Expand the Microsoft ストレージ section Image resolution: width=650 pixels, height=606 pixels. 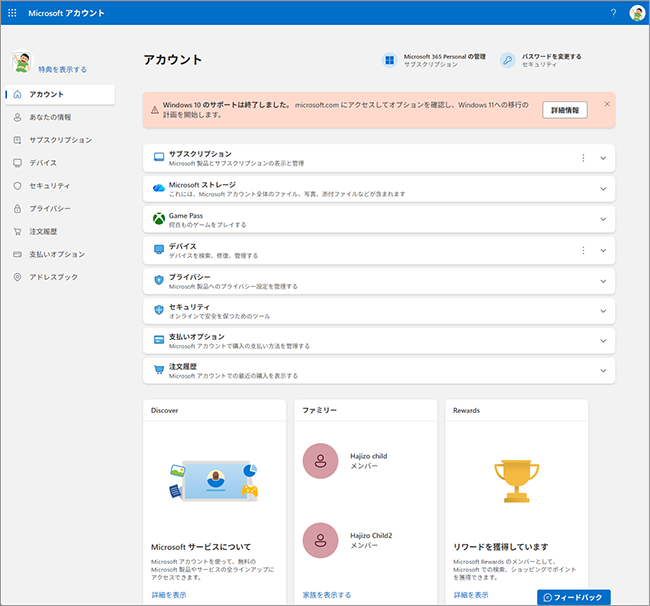click(603, 189)
